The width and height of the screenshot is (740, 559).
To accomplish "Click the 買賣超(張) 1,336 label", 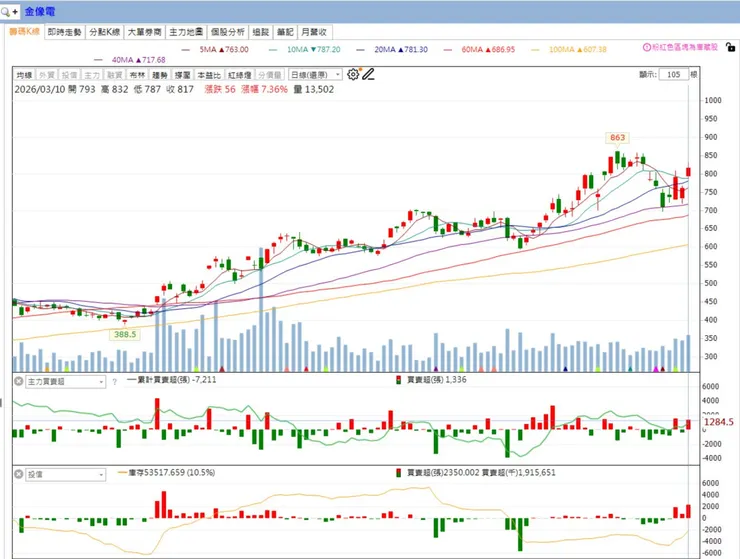I will click(437, 380).
